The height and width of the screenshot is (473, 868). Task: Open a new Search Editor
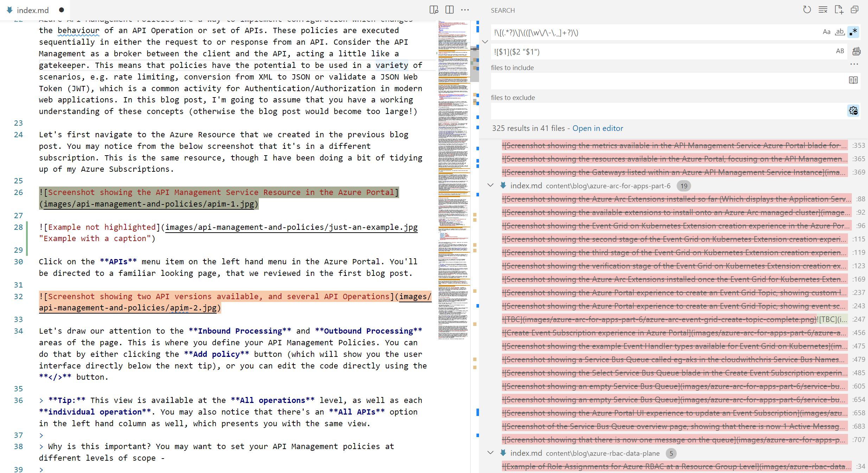click(x=840, y=10)
